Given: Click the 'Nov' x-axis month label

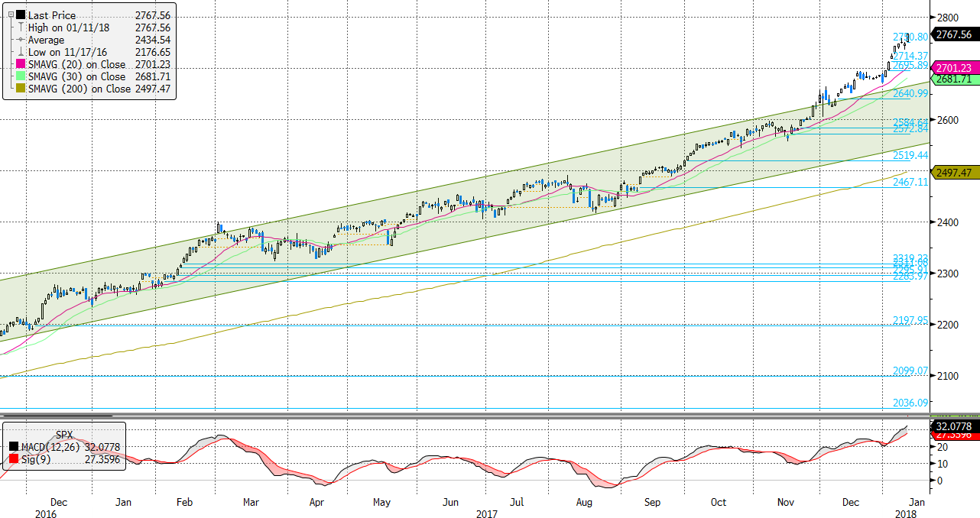Looking at the screenshot, I should [785, 503].
